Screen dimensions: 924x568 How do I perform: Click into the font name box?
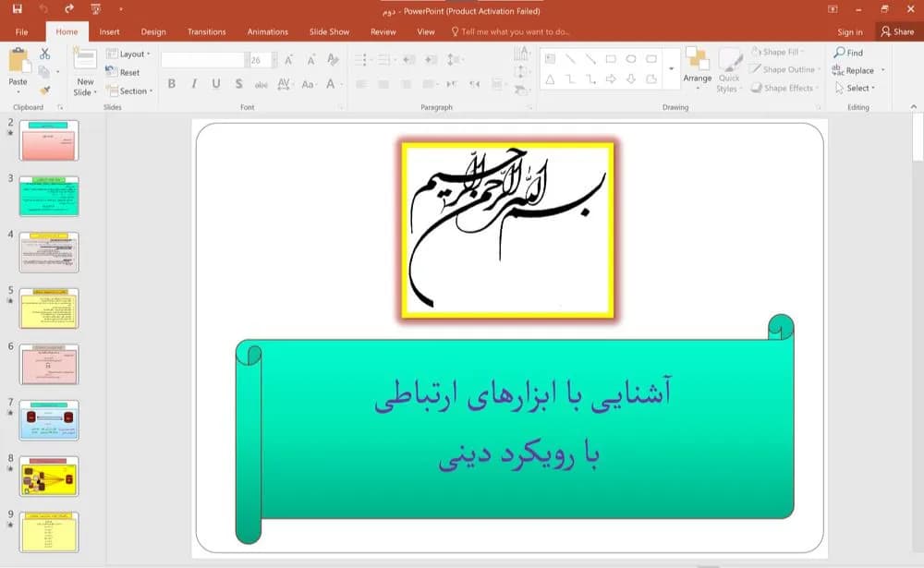coord(202,59)
